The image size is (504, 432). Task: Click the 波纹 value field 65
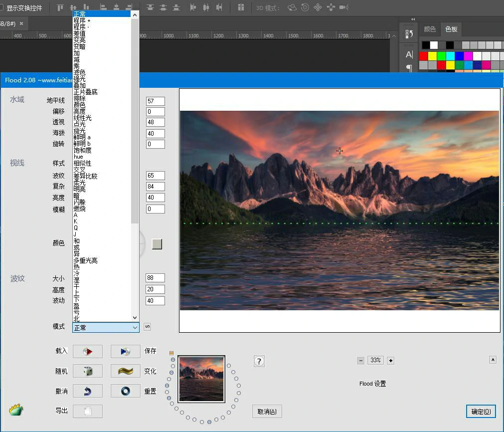[x=156, y=176]
